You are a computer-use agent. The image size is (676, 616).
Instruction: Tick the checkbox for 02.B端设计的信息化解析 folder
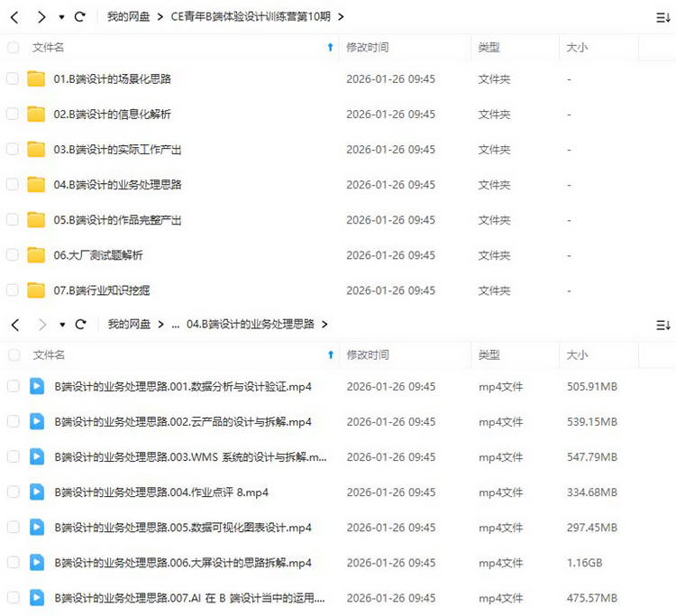(13, 115)
